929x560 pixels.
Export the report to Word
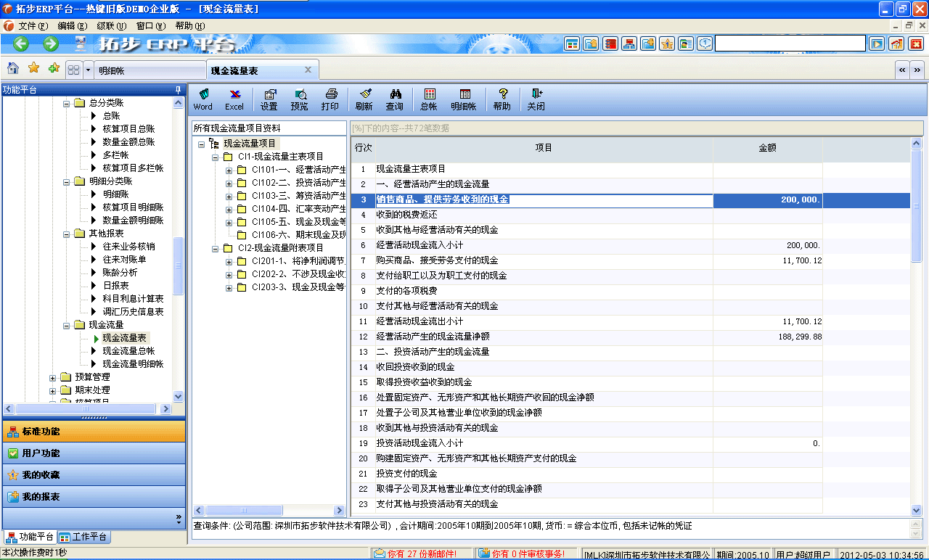(x=203, y=99)
